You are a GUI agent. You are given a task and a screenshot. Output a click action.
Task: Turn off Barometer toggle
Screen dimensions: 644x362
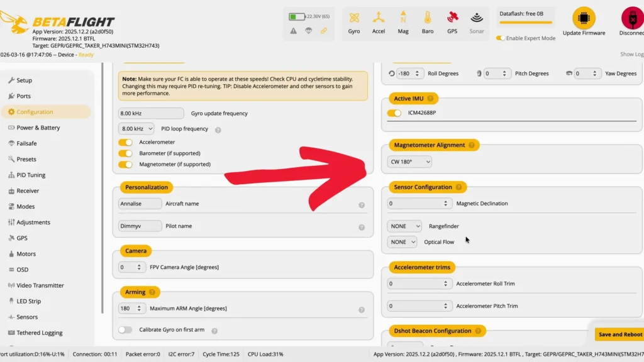click(126, 153)
